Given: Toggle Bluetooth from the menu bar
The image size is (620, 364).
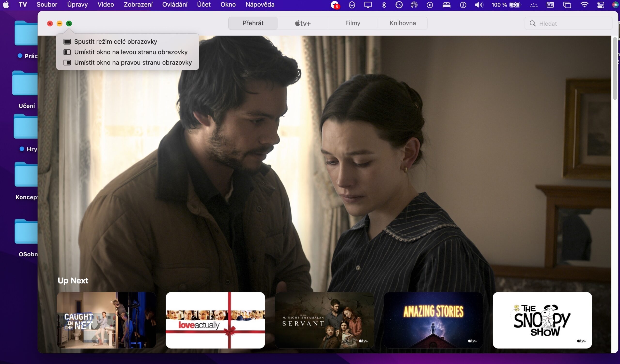Looking at the screenshot, I should [384, 5].
